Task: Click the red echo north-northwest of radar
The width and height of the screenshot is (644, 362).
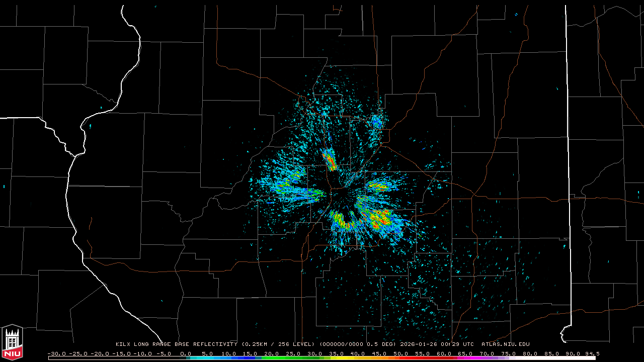Action: click(x=330, y=160)
